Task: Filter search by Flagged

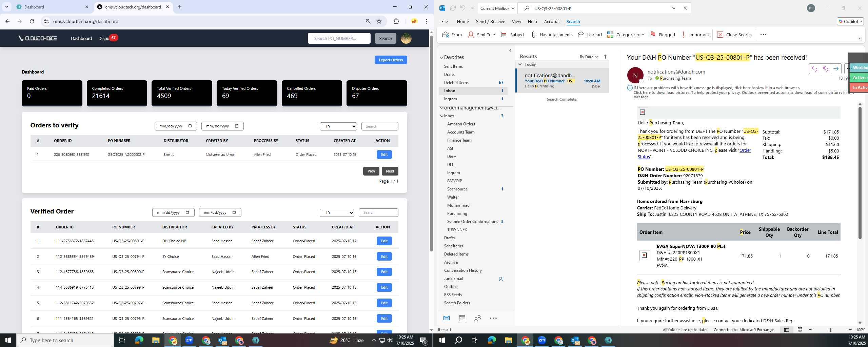Action: (663, 35)
